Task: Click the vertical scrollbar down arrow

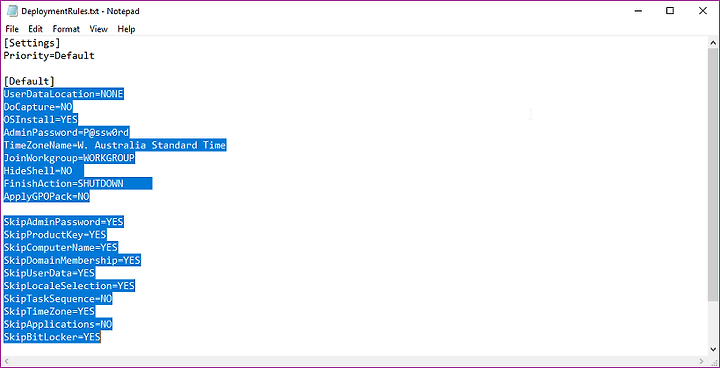Action: click(x=714, y=350)
